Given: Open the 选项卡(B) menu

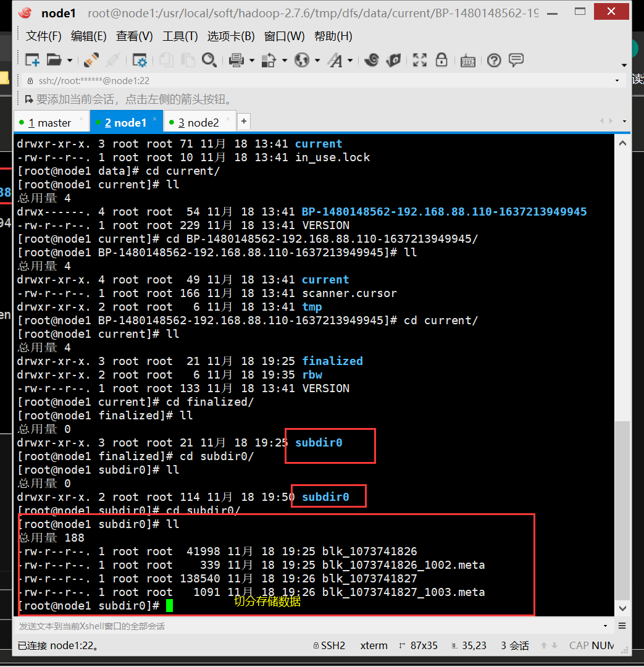Looking at the screenshot, I should (230, 36).
